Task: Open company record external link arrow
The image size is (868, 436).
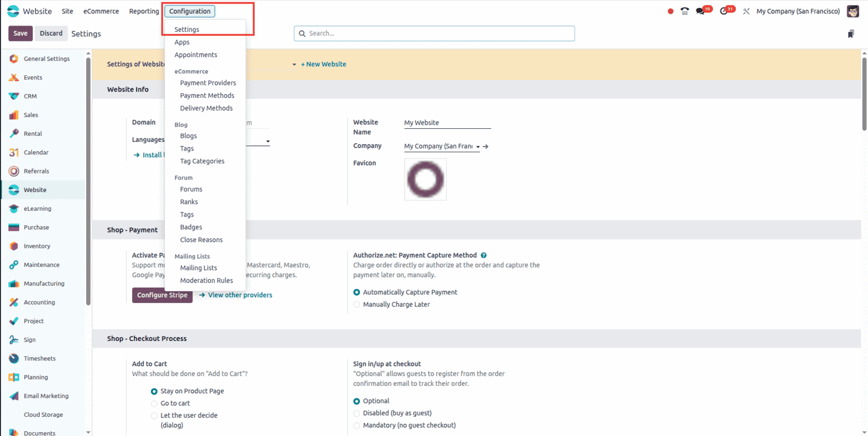Action: click(x=486, y=146)
